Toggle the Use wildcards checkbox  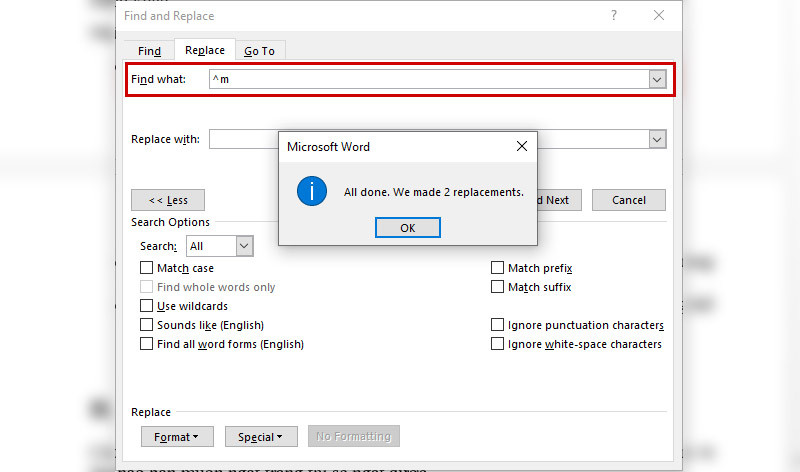click(146, 306)
